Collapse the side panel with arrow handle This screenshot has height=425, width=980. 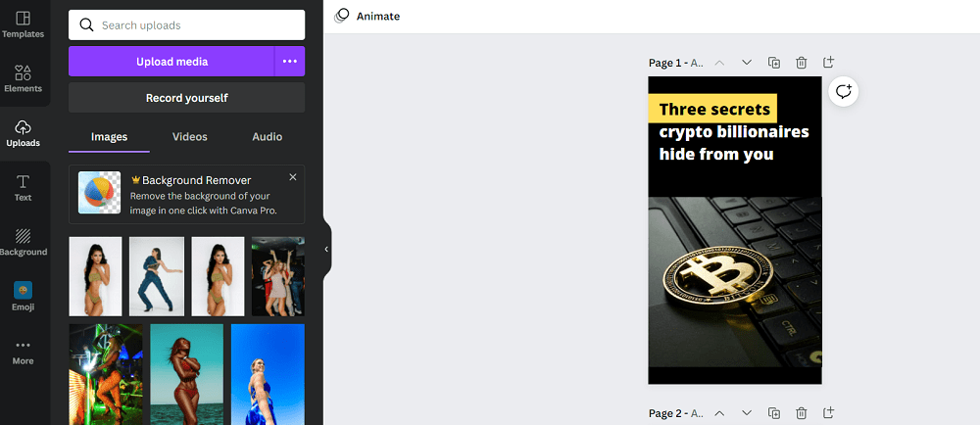coord(326,249)
